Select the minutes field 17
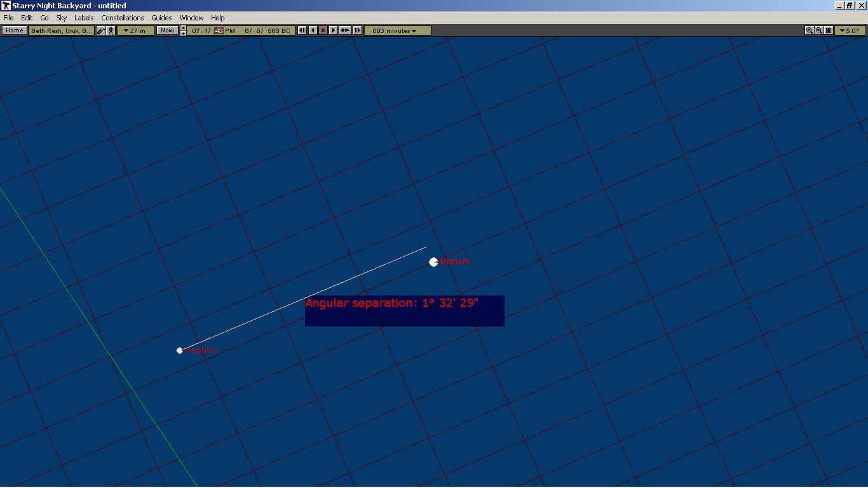The height and width of the screenshot is (488, 868). click(x=208, y=30)
